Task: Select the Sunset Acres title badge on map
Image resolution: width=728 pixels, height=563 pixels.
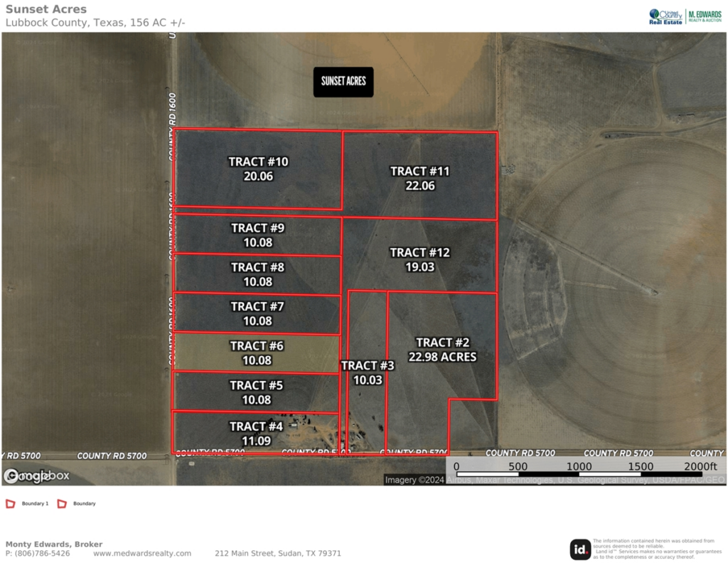Action: pos(343,82)
